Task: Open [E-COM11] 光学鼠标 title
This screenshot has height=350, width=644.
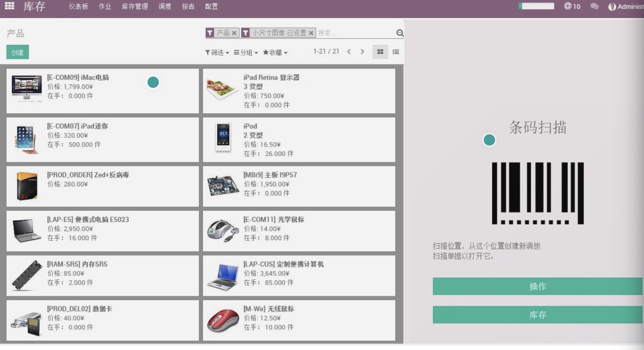Action: coord(274,219)
